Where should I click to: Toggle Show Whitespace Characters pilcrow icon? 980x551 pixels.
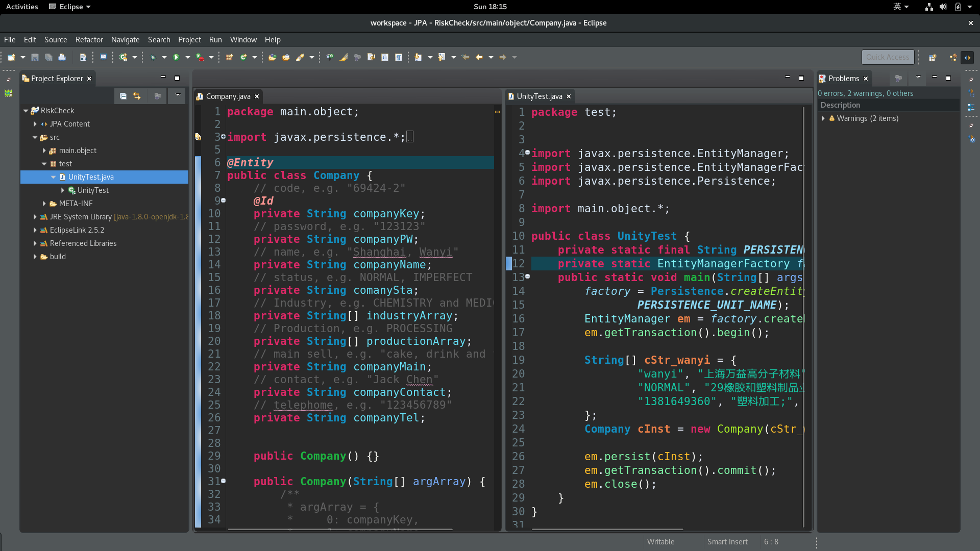[x=399, y=57]
